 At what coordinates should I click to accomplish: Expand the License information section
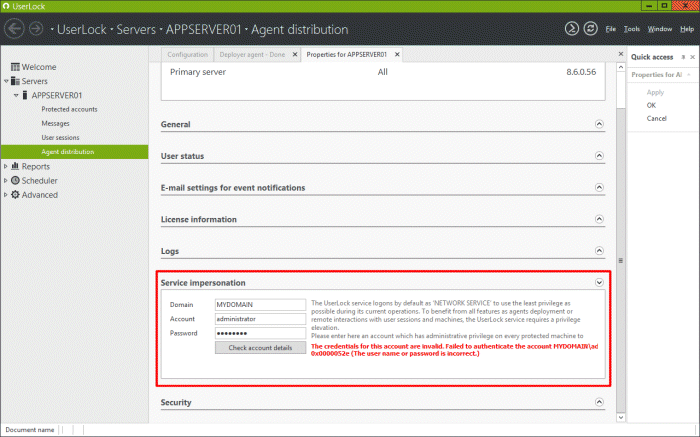pyautogui.click(x=599, y=219)
